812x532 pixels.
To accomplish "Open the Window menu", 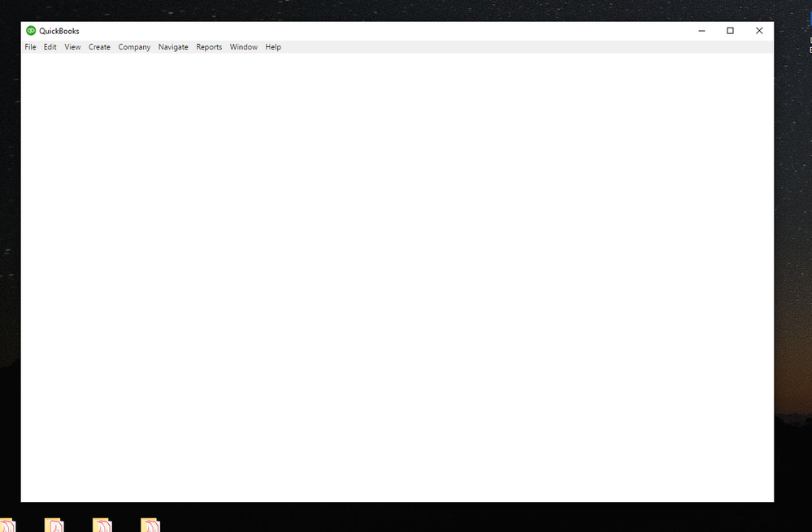I will tap(243, 47).
